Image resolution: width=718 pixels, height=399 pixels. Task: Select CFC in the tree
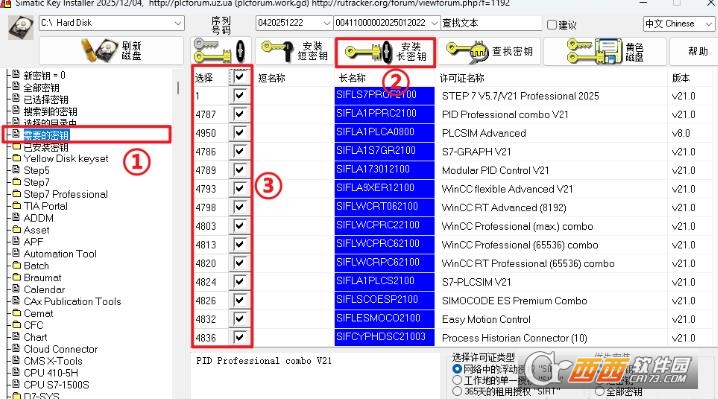[x=33, y=325]
